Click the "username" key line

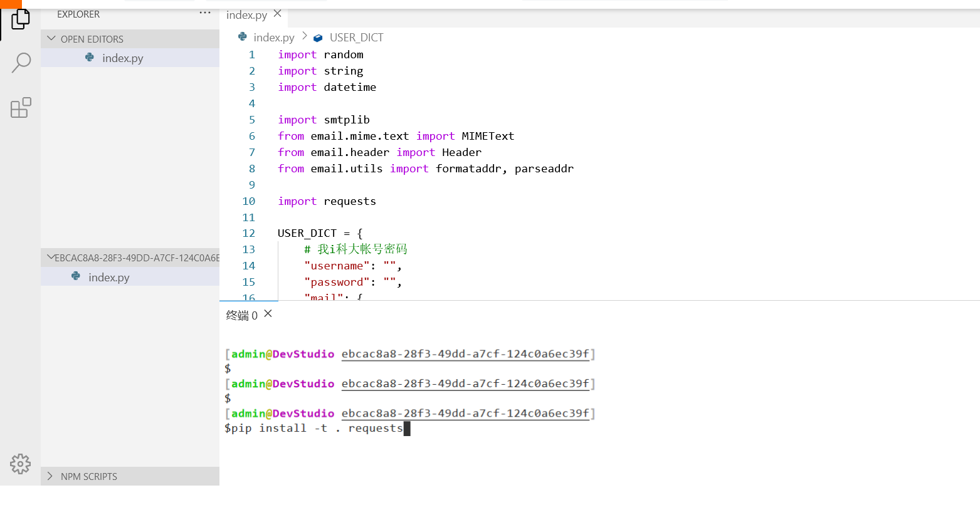tap(353, 266)
